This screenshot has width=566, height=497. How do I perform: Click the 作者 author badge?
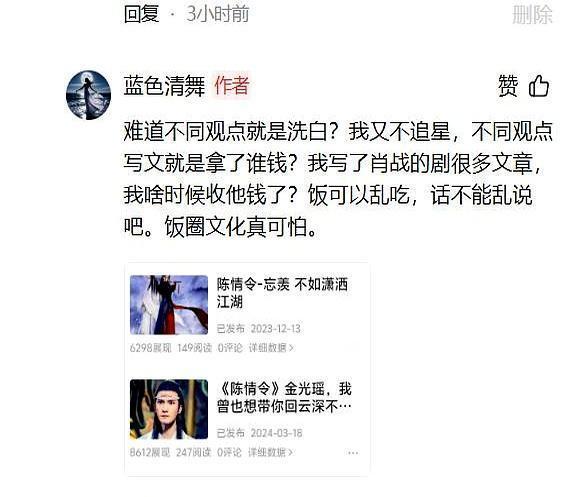pyautogui.click(x=232, y=86)
